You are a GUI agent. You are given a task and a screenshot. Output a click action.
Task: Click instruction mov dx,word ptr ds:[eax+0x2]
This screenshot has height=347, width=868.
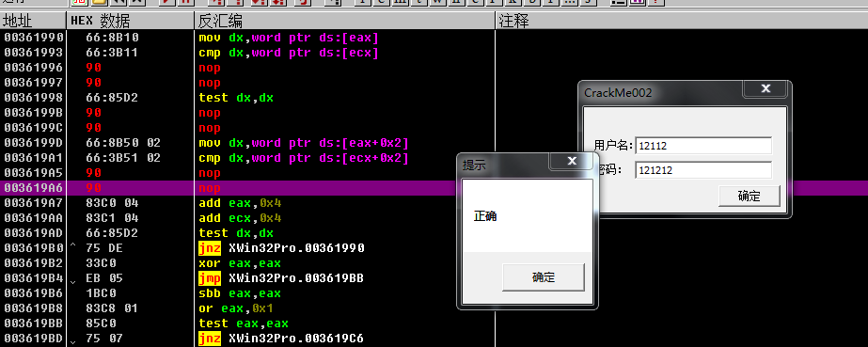[304, 143]
